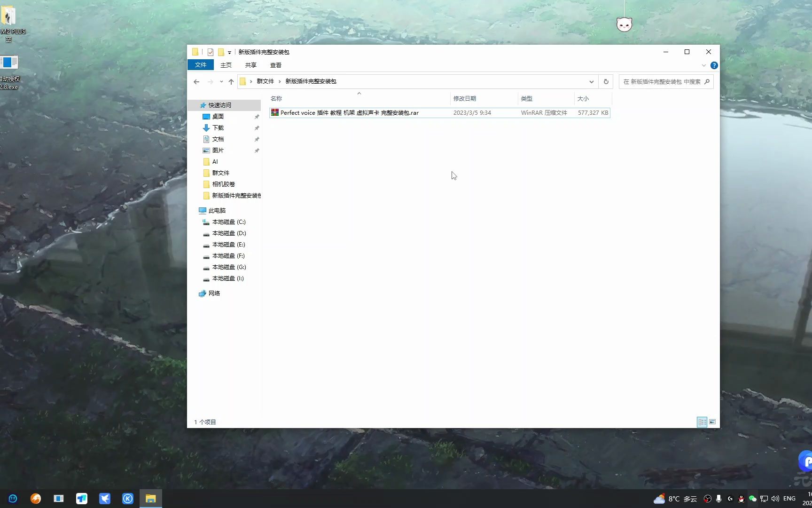Switch to the 查看 ribbon tab
This screenshot has height=508, width=812.
pyautogui.click(x=276, y=65)
